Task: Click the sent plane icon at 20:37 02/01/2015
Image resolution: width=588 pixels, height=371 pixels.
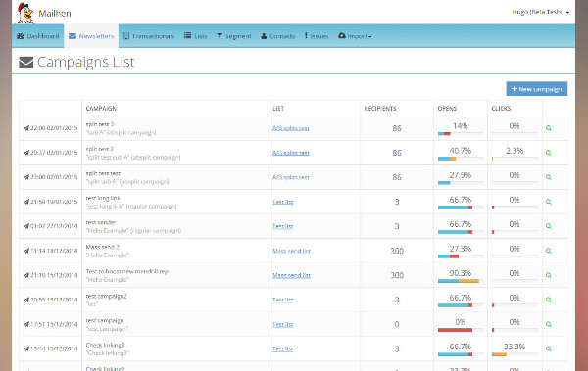Action: 26,153
